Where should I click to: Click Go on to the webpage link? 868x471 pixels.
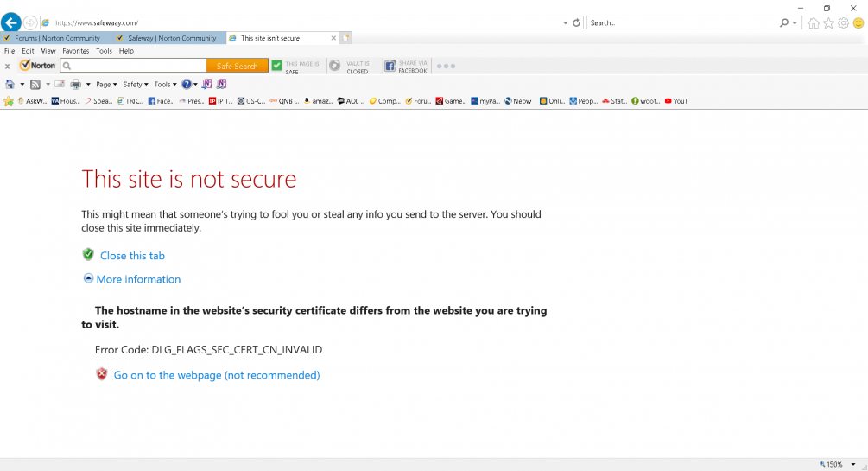[216, 375]
